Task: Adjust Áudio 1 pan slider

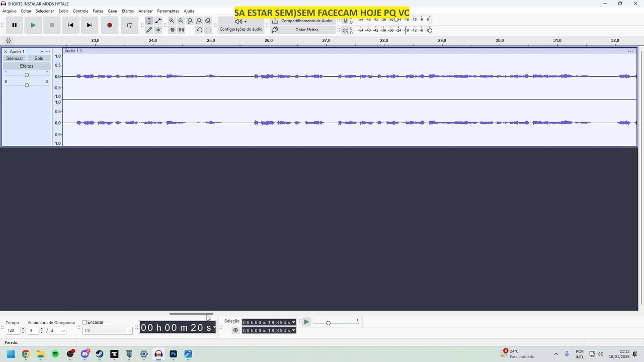Action: [27, 85]
